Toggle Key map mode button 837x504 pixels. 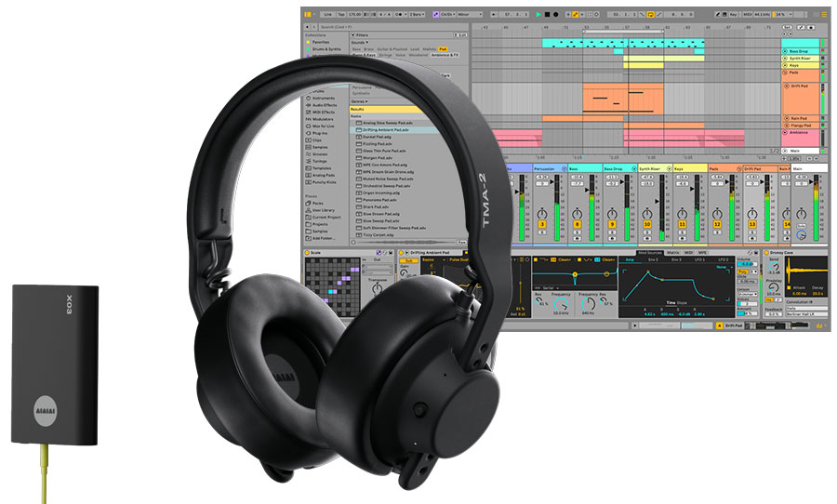(733, 15)
